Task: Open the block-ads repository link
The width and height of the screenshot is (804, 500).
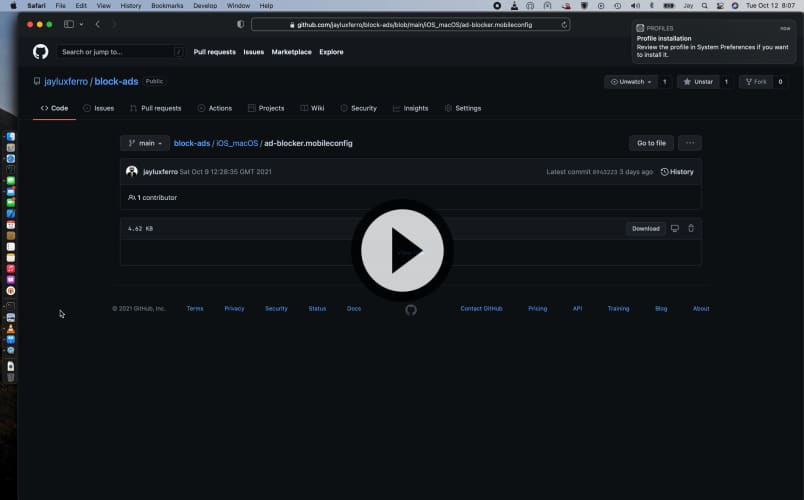Action: (x=116, y=82)
